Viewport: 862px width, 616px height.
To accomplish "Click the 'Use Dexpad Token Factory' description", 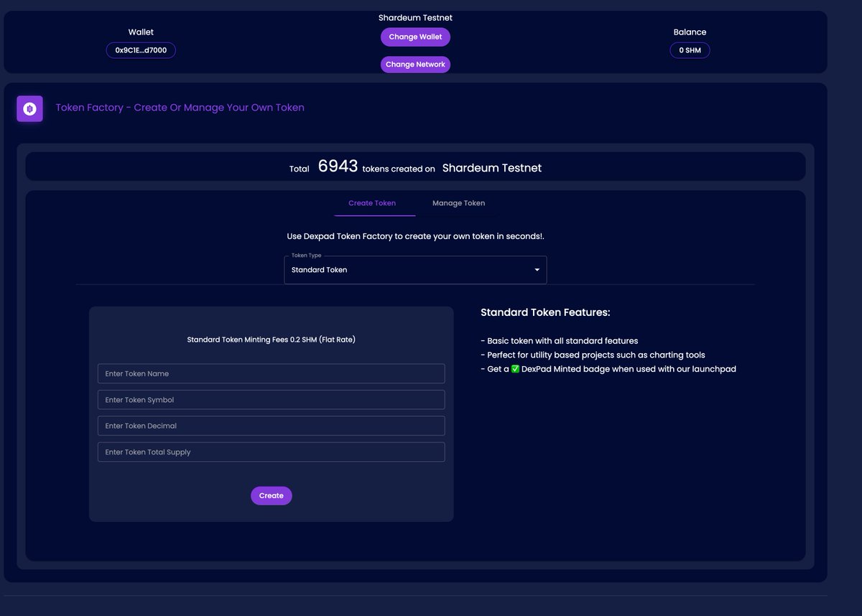I will tap(415, 236).
